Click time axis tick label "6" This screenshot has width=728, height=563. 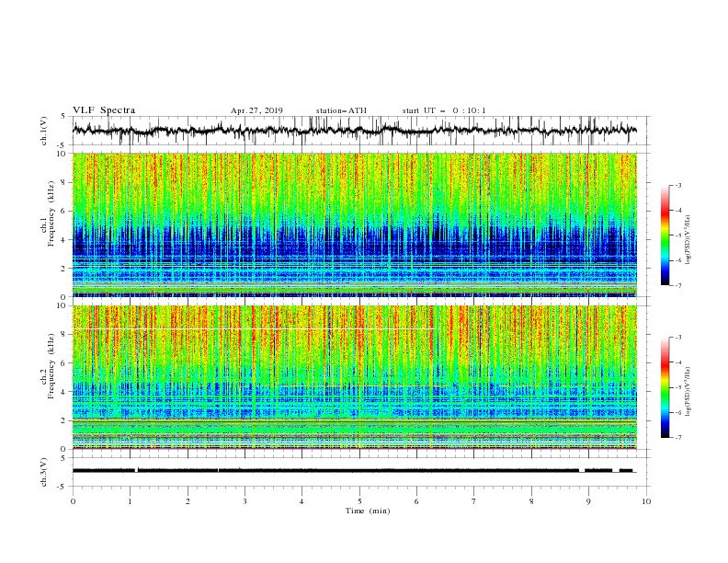pos(416,501)
